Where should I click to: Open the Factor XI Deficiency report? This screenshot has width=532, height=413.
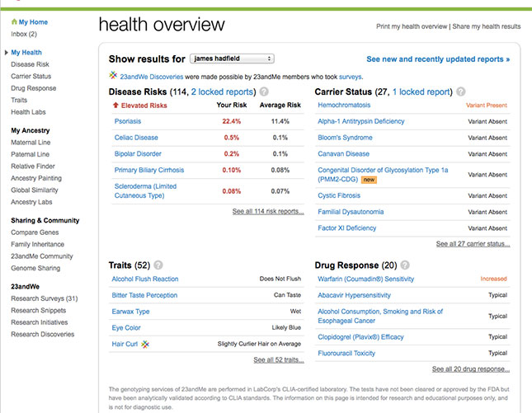click(346, 228)
